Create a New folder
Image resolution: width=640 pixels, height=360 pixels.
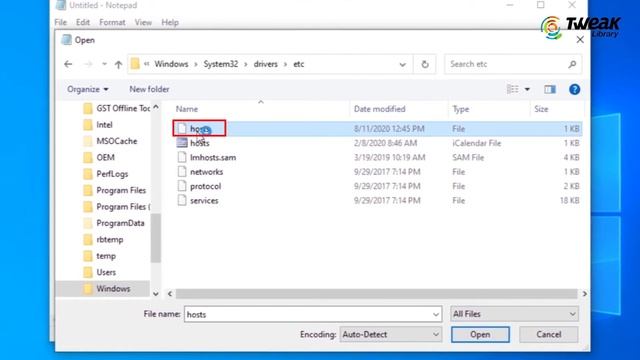(149, 89)
